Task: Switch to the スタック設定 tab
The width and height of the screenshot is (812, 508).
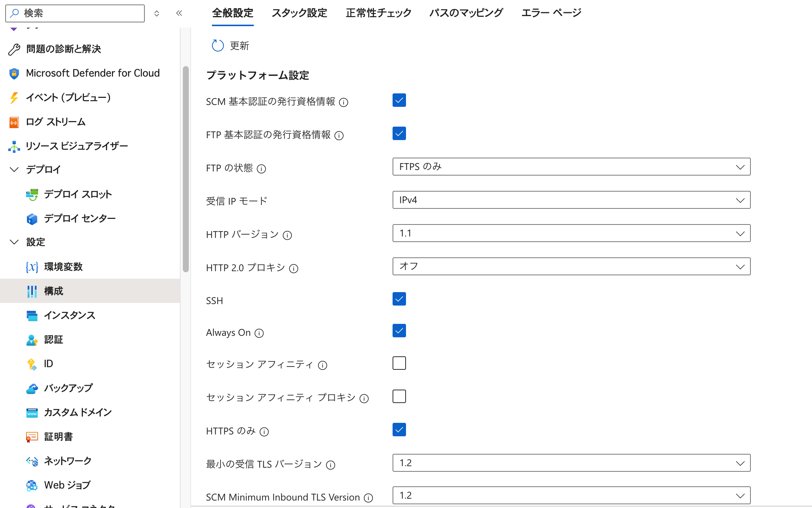Action: point(299,12)
